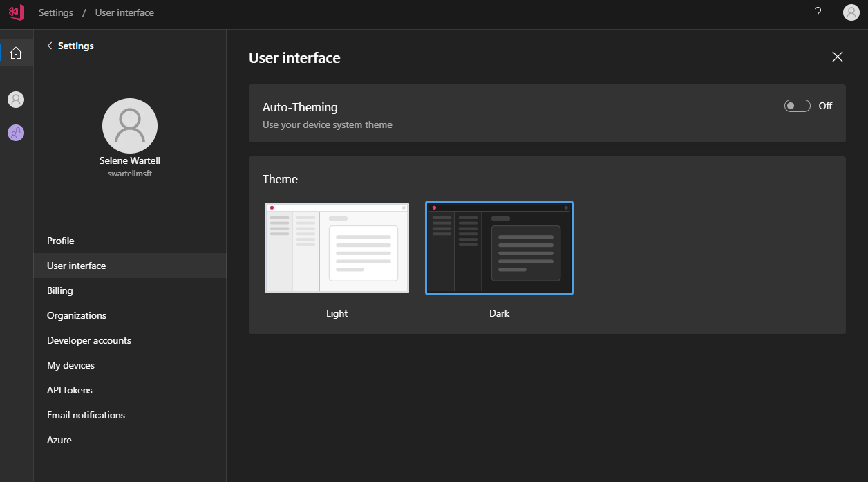
Task: Click the Off label beside the toggle
Action: coord(825,106)
